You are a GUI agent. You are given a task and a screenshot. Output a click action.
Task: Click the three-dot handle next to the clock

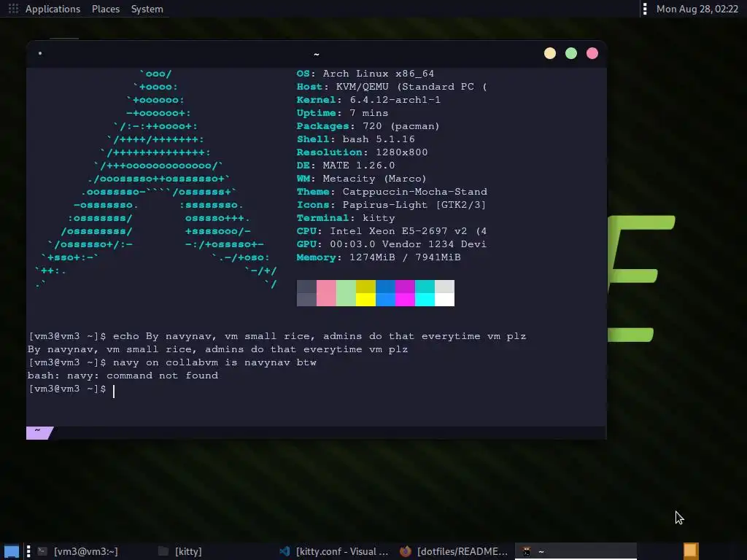[x=645, y=9]
